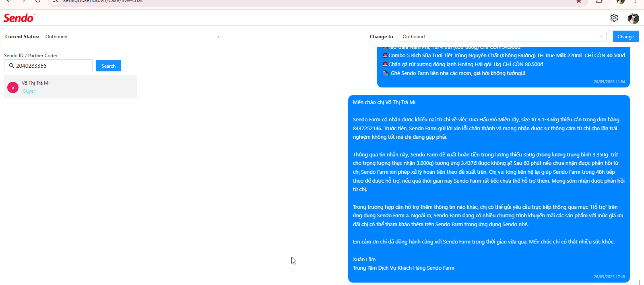644x285 pixels.
Task: Click the shopping bag emoji beside Ghé Sendo Farm
Action: [x=386, y=73]
